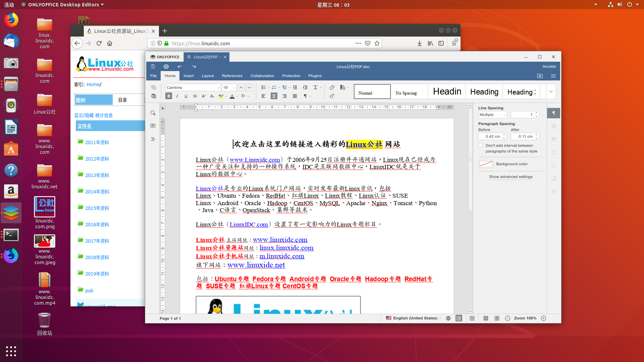Switch to the Layout ribbon tab
Image resolution: width=644 pixels, height=362 pixels.
pyautogui.click(x=207, y=75)
